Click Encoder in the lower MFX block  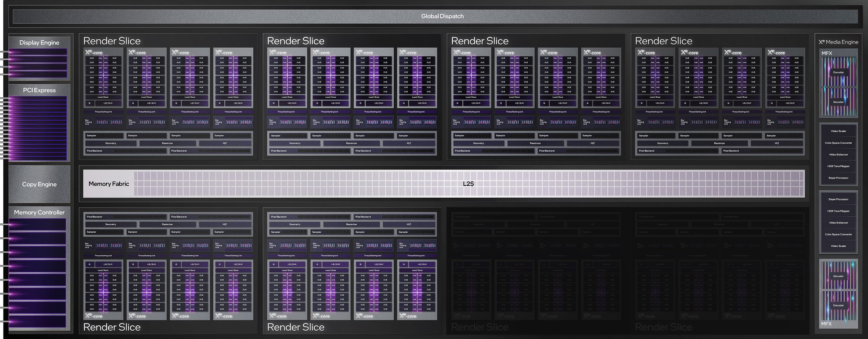838,276
